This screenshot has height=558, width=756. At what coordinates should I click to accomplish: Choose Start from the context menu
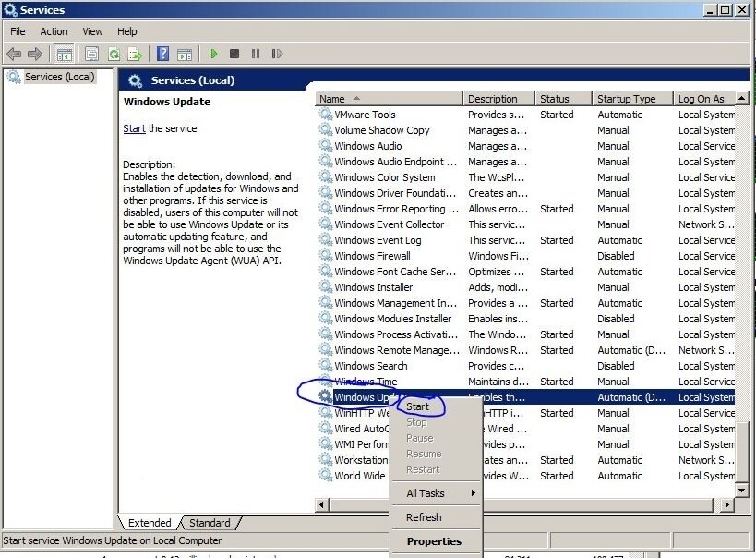(419, 406)
